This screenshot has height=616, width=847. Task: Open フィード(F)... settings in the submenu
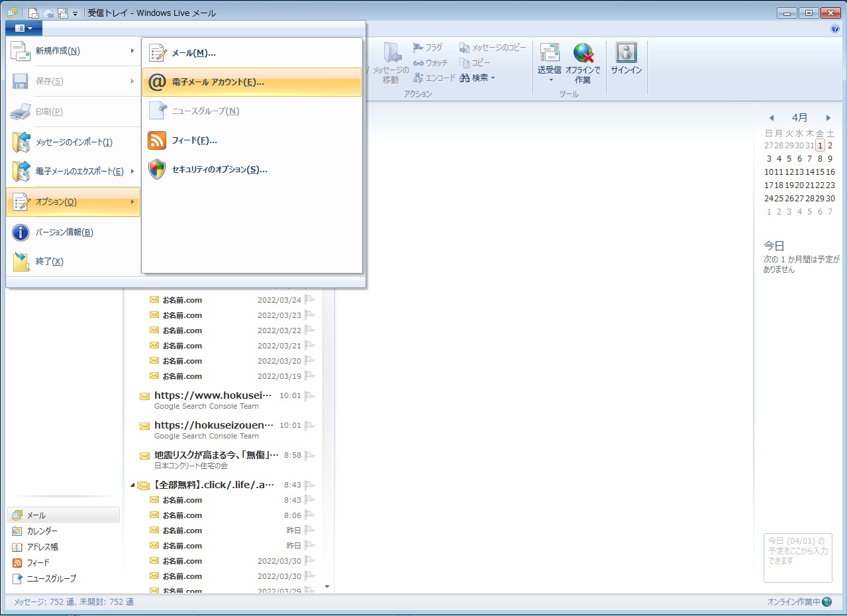click(252, 140)
